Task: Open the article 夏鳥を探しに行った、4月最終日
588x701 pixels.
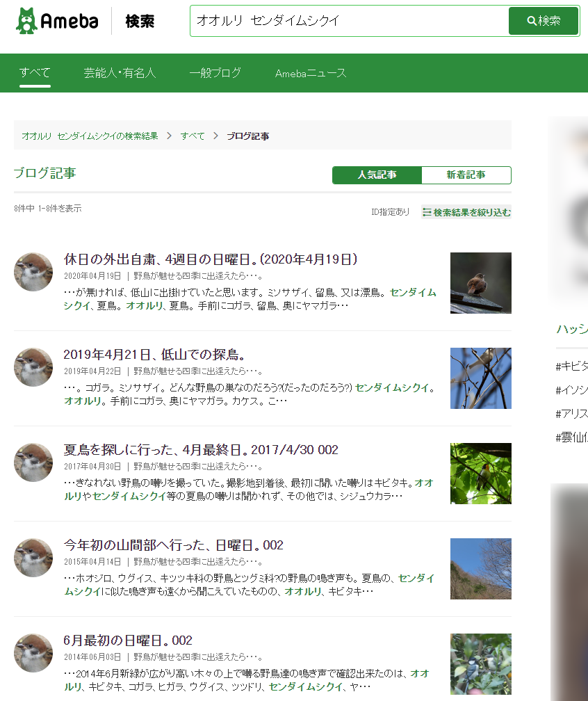Action: tap(200, 450)
